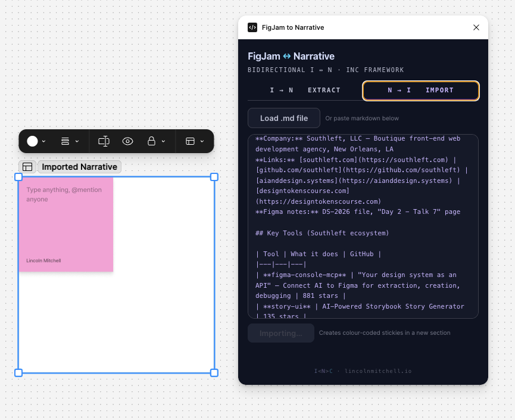Toggle section visibility eye icon
The image size is (515, 420).
coord(127,141)
